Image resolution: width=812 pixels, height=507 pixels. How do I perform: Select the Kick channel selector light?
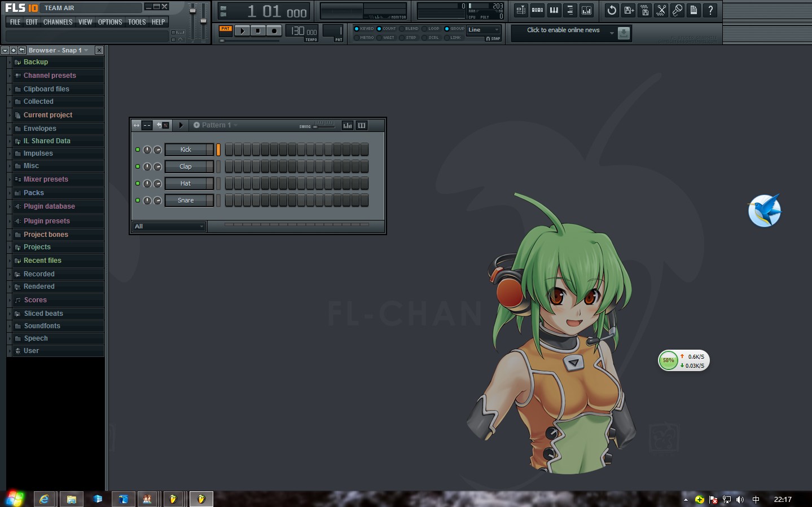[x=218, y=149]
